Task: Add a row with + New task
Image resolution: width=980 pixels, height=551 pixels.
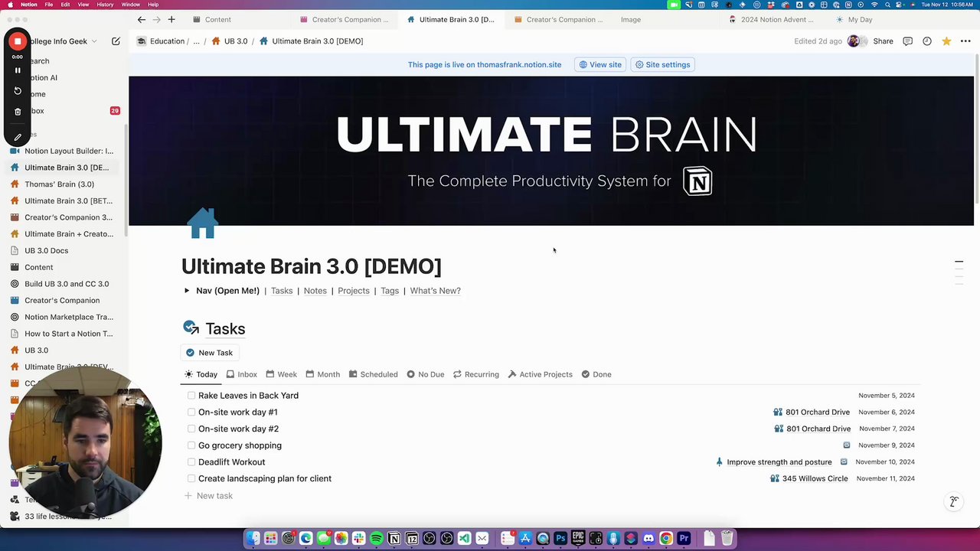Action: 208,496
